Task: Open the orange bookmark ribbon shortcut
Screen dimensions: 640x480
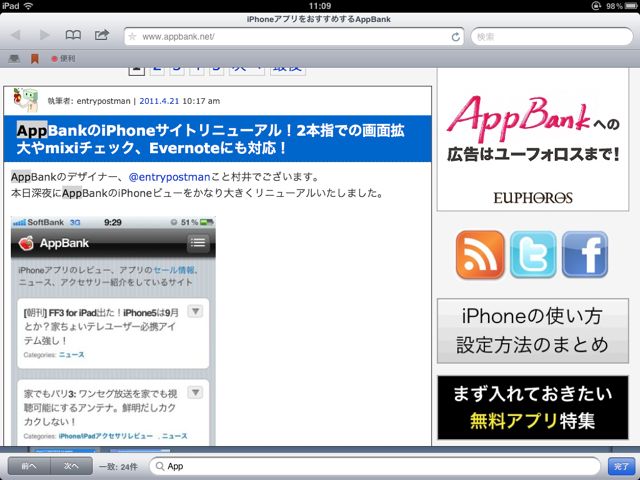Action: 35,59
